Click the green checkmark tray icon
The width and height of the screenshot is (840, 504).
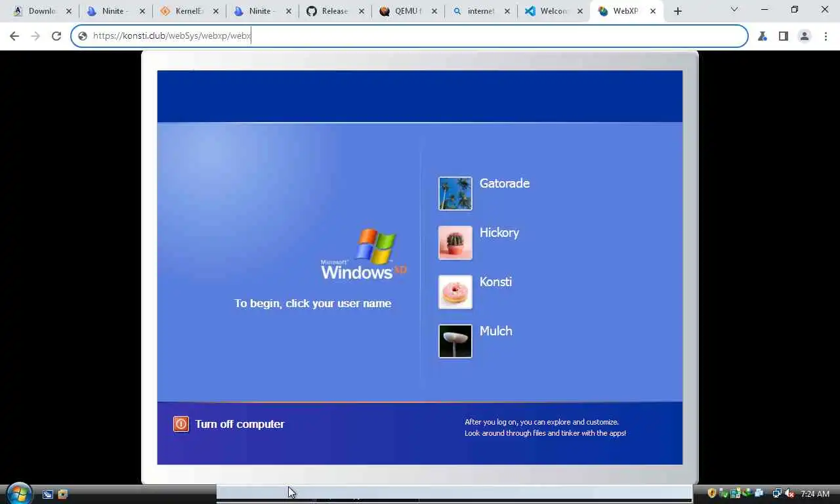click(724, 493)
